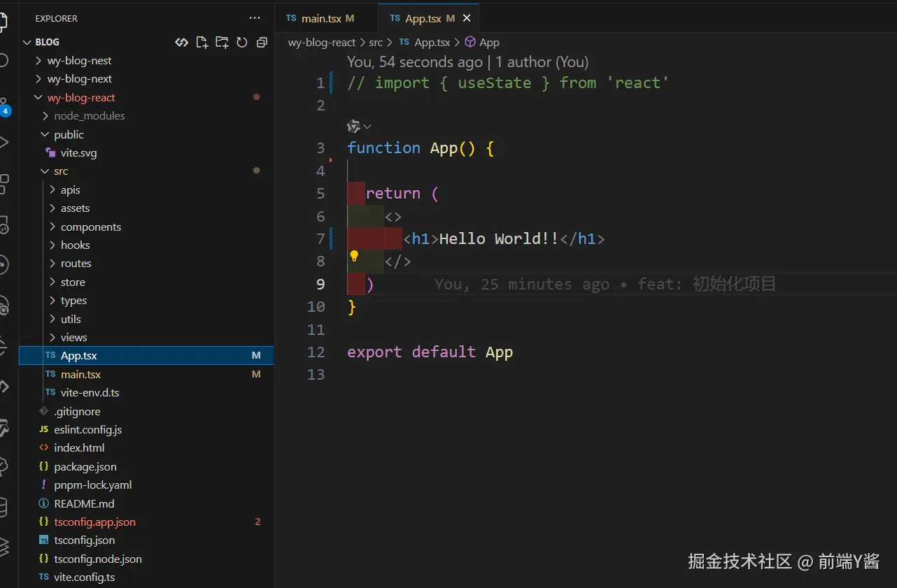Click the braces icon of package.json
The width and height of the screenshot is (897, 588).
(x=44, y=466)
